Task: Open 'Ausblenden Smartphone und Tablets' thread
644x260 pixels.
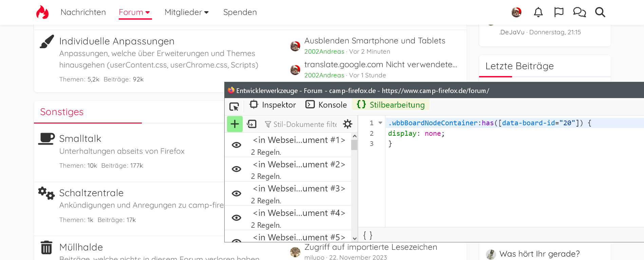Action: pos(375,41)
